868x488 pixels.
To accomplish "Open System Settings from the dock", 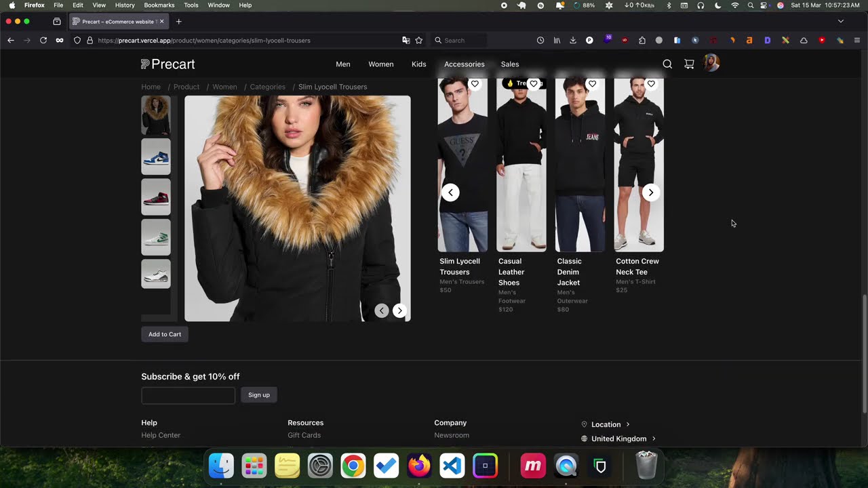I will [320, 466].
